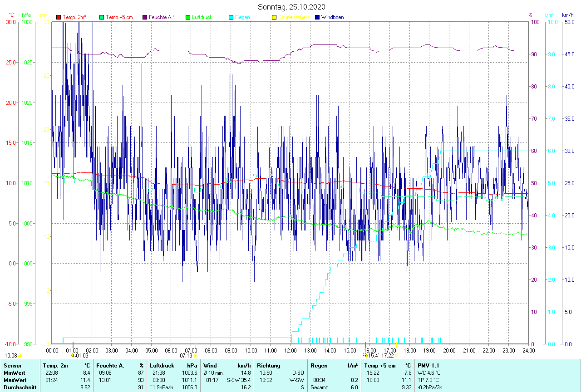Click the green 'hPa' axis unit label at top left
This screenshot has height=392, width=581.
pyautogui.click(x=25, y=15)
